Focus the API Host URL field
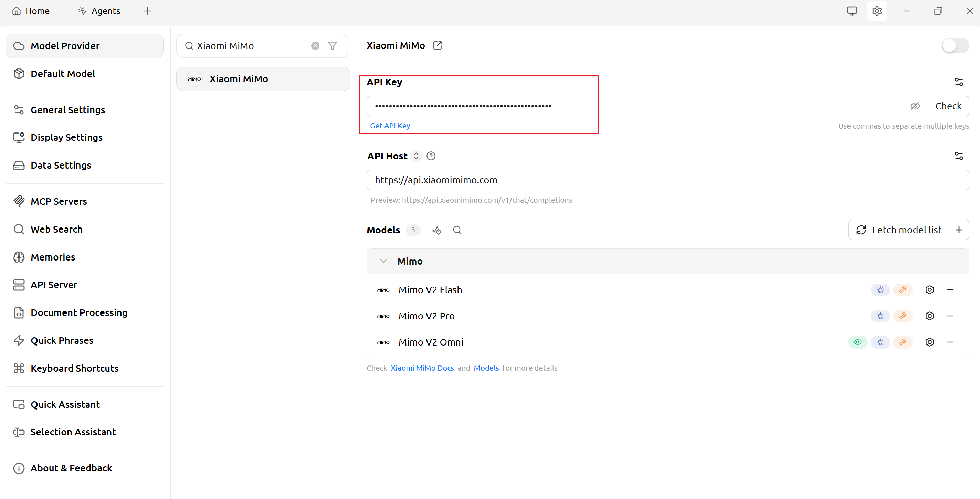Screen dimensions: 980x499 point(668,180)
